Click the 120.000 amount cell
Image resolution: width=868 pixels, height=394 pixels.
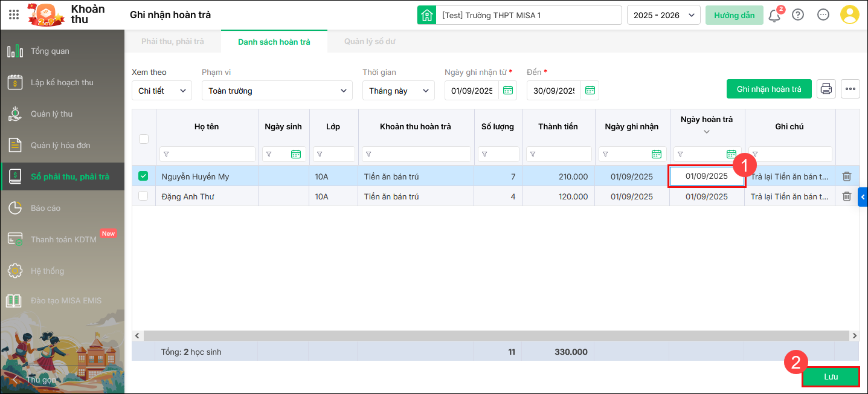pos(558,196)
